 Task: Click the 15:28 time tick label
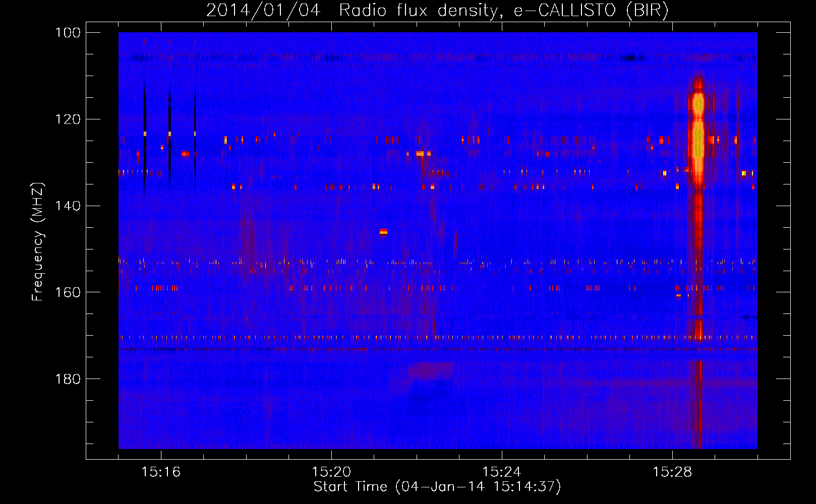pos(672,472)
